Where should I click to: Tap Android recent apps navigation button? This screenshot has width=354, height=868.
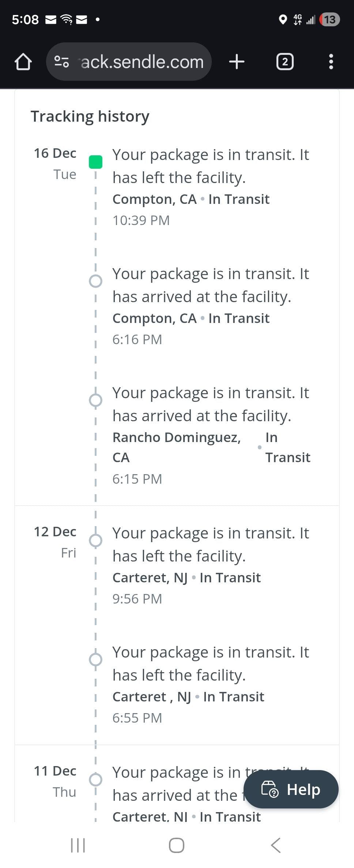[x=78, y=845]
